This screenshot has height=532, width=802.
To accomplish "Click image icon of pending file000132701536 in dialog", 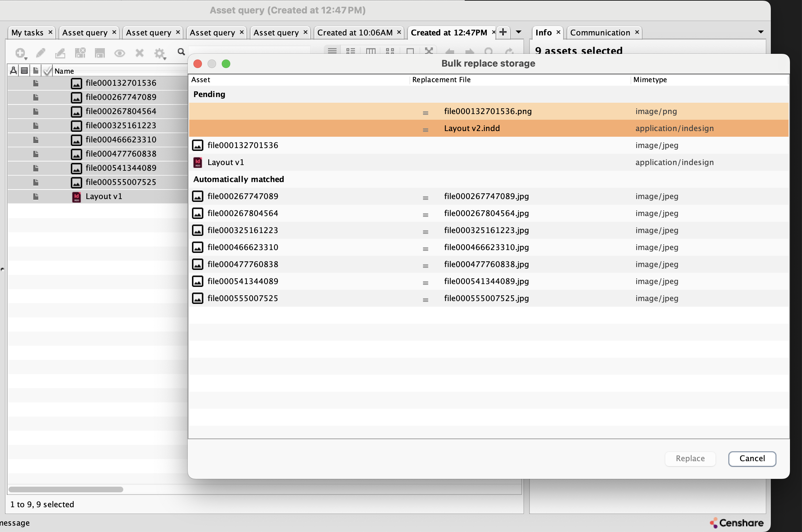I will 198,145.
